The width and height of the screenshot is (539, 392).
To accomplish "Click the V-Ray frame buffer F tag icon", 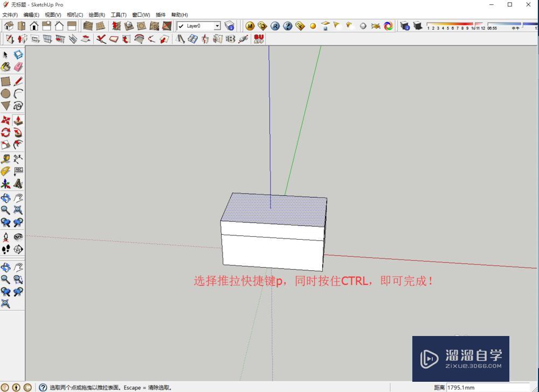I will [x=300, y=26].
